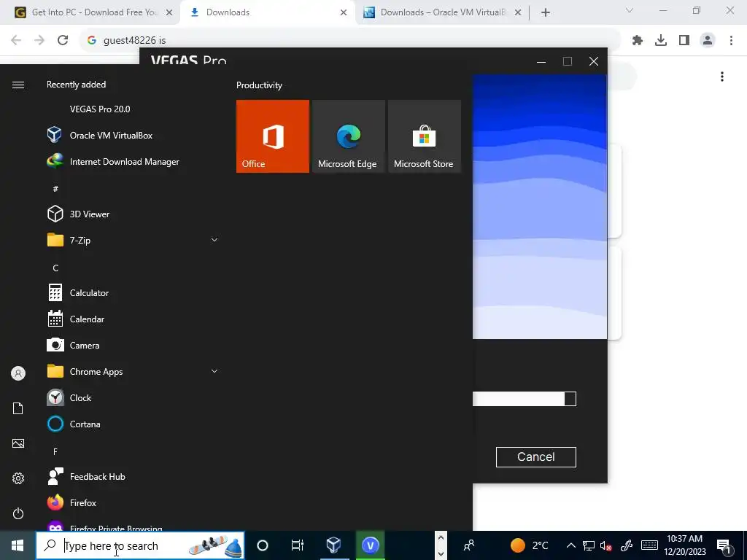Expand the 7-Zip folder

coord(133,241)
